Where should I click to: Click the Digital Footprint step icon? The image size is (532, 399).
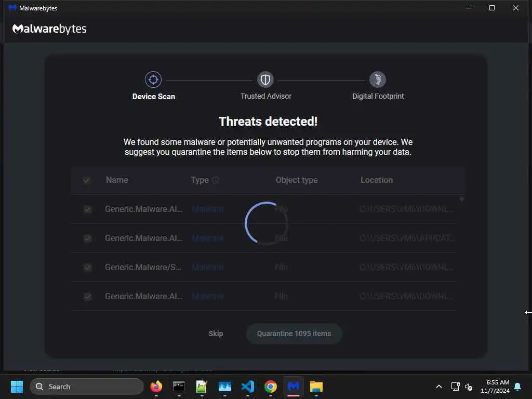pos(378,79)
